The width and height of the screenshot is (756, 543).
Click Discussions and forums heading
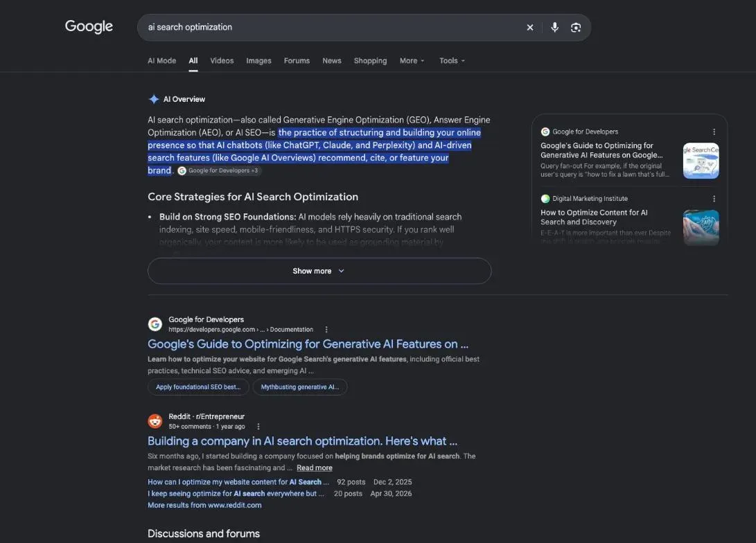pyautogui.click(x=204, y=533)
